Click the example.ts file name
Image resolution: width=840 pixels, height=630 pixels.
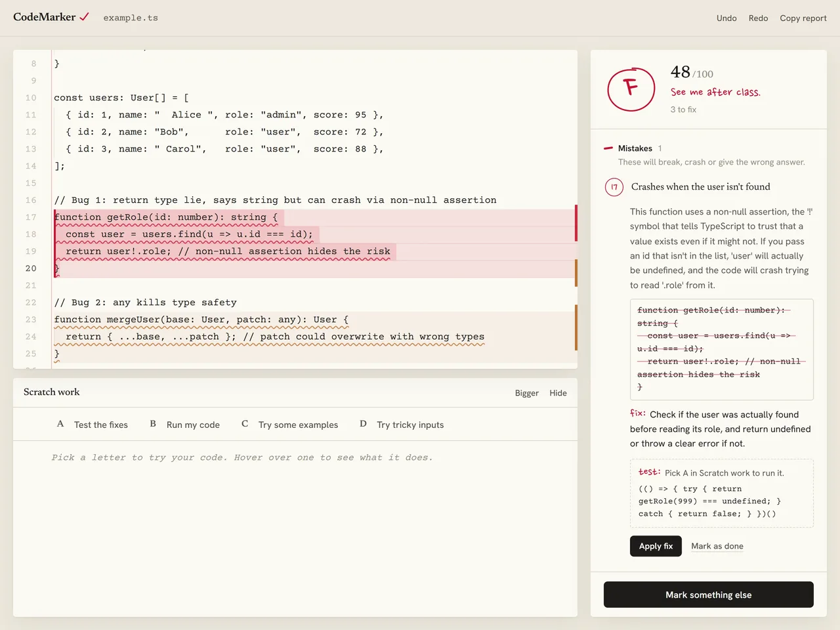(131, 18)
